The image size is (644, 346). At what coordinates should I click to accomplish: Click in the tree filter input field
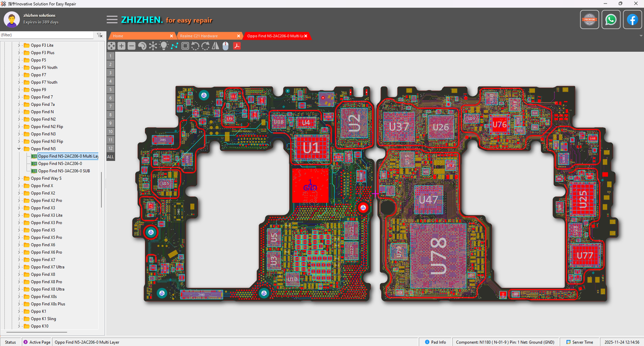(47, 35)
